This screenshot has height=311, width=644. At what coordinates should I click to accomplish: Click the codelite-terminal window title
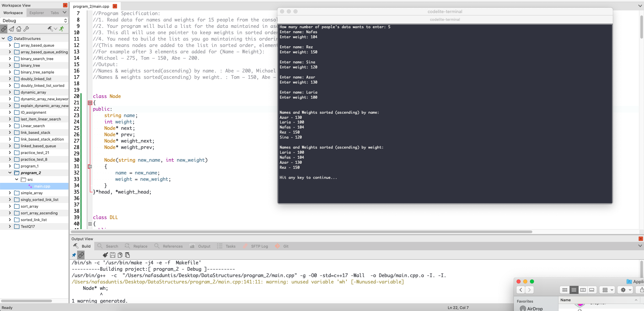445,11
